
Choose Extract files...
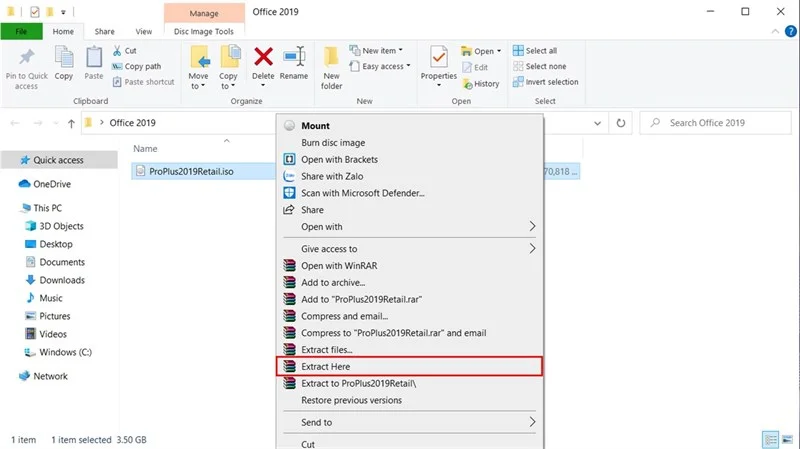(411, 350)
